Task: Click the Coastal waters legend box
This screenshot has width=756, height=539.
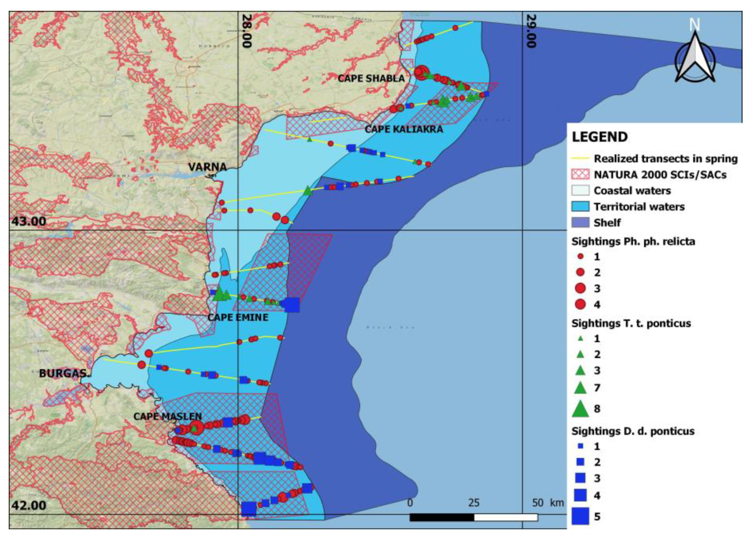Action: coord(580,191)
